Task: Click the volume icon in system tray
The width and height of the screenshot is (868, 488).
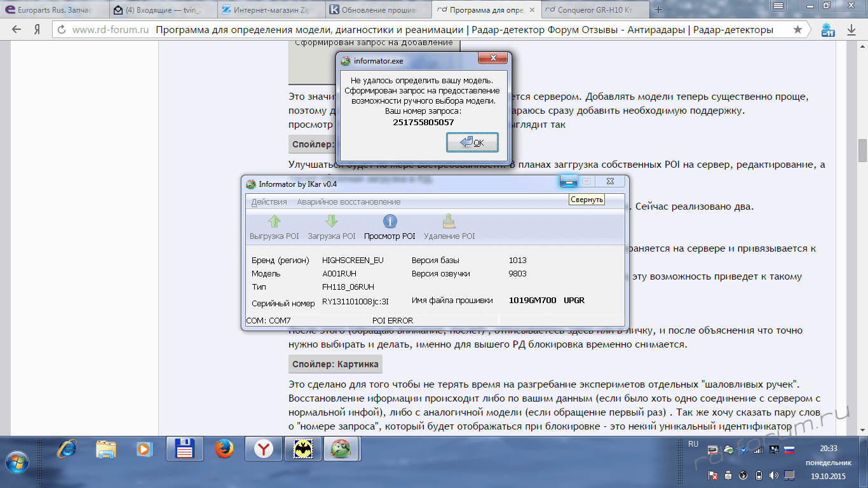Action: coord(773,475)
